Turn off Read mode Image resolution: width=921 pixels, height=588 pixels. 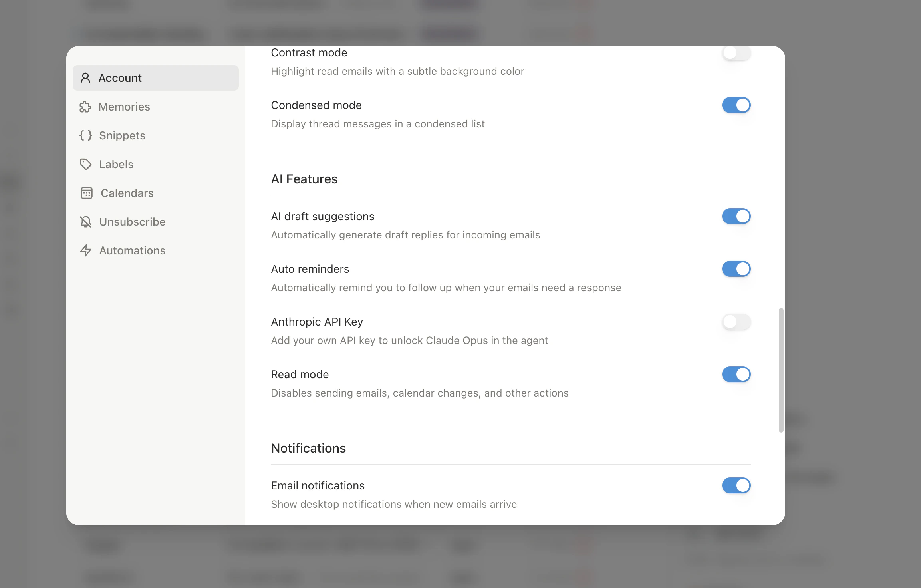point(736,374)
